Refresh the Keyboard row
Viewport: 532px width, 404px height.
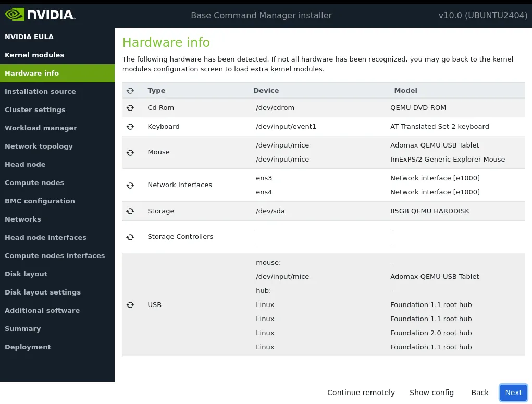(130, 127)
